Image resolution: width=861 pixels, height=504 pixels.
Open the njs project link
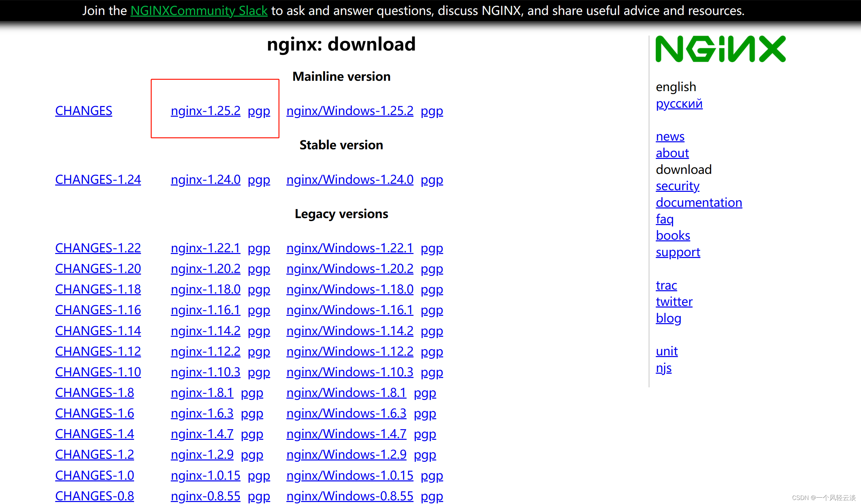point(663,368)
